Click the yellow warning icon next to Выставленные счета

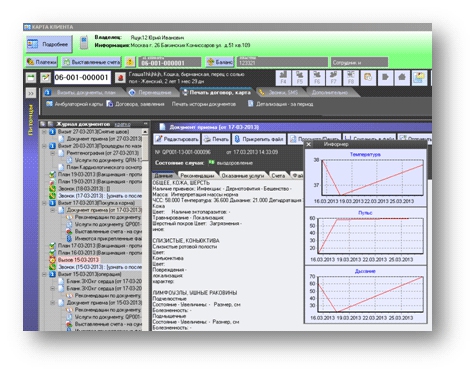tap(130, 62)
